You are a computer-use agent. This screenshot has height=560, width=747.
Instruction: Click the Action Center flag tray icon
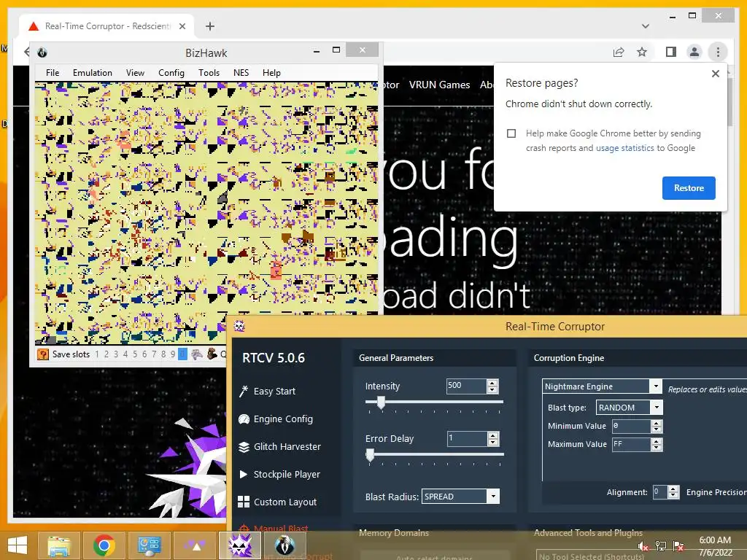(678, 546)
